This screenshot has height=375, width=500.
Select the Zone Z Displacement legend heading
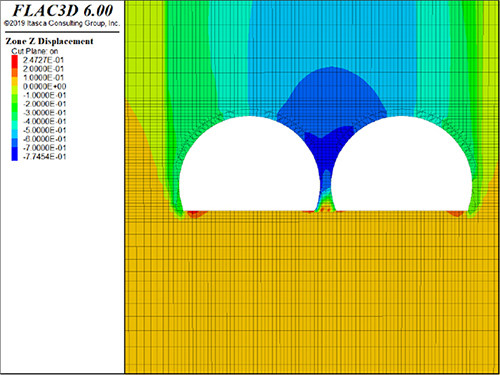tap(49, 41)
